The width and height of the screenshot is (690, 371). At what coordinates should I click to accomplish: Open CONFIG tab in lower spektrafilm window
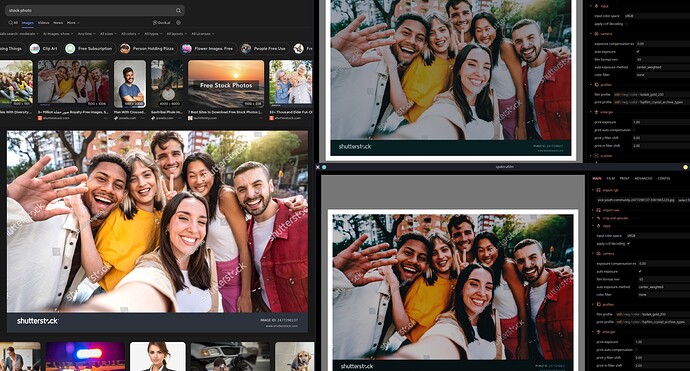coord(664,179)
